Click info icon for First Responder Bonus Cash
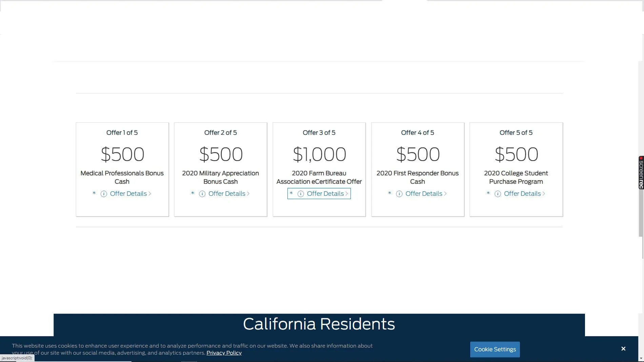 [399, 194]
